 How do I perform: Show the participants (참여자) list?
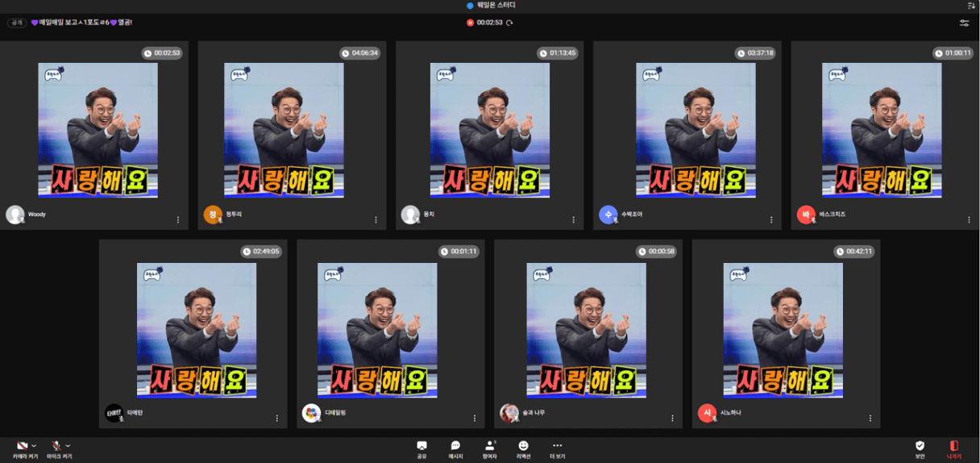pyautogui.click(x=489, y=446)
